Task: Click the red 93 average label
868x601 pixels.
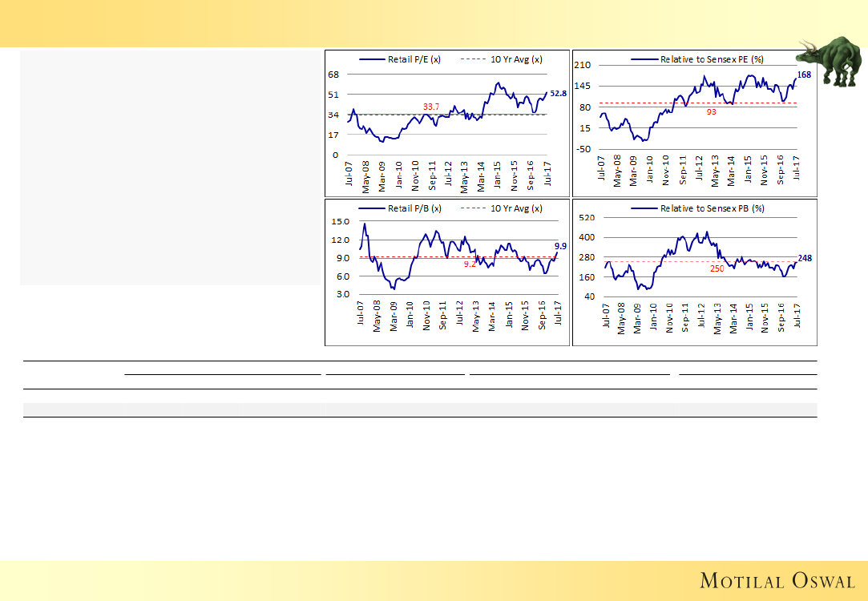Action: coord(711,112)
